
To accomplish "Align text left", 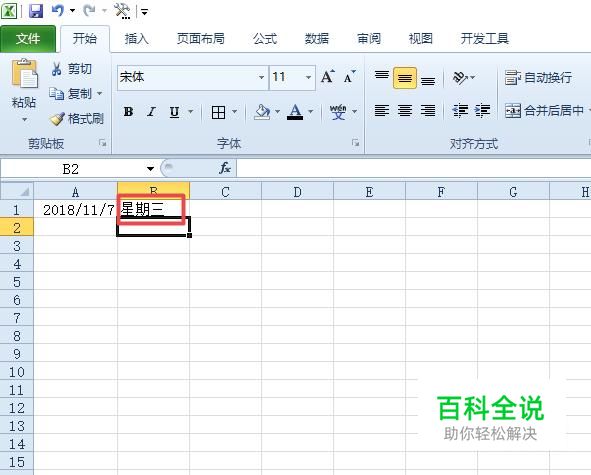I will pos(382,111).
